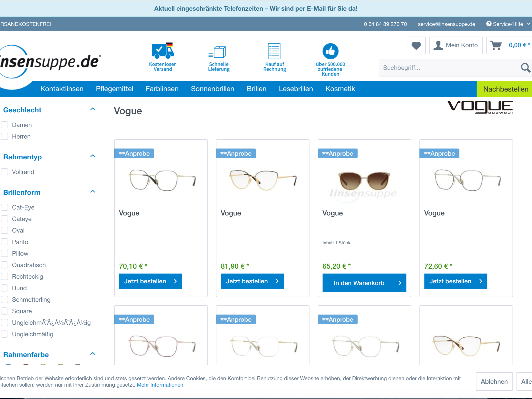Screen dimensions: 532x399
Task: Tick the Oval shape checkbox
Action: 5,230
